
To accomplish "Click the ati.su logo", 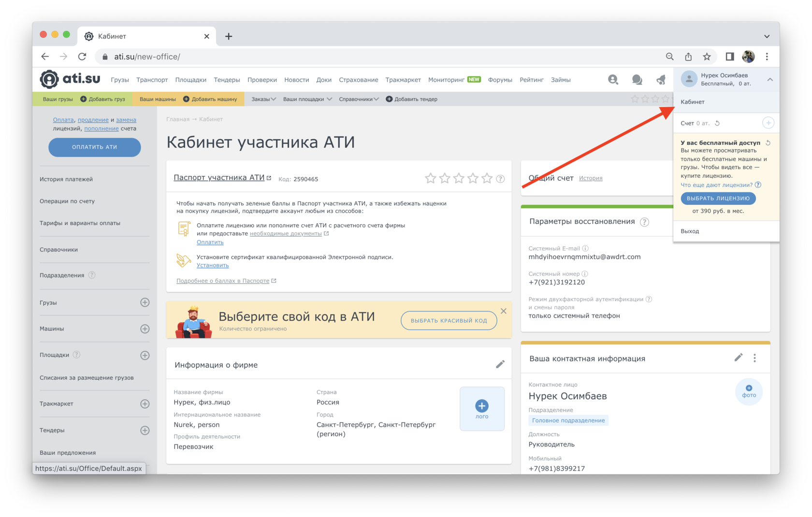I will pyautogui.click(x=70, y=79).
